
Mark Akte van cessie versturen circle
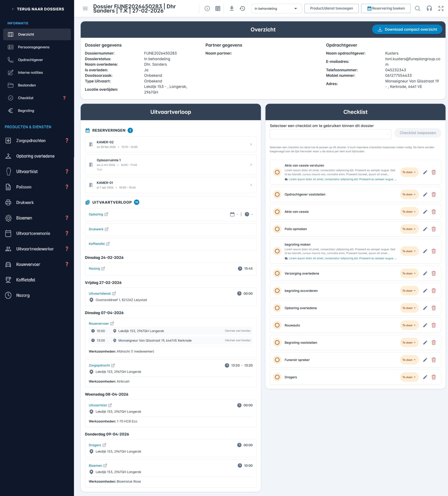pyautogui.click(x=277, y=172)
